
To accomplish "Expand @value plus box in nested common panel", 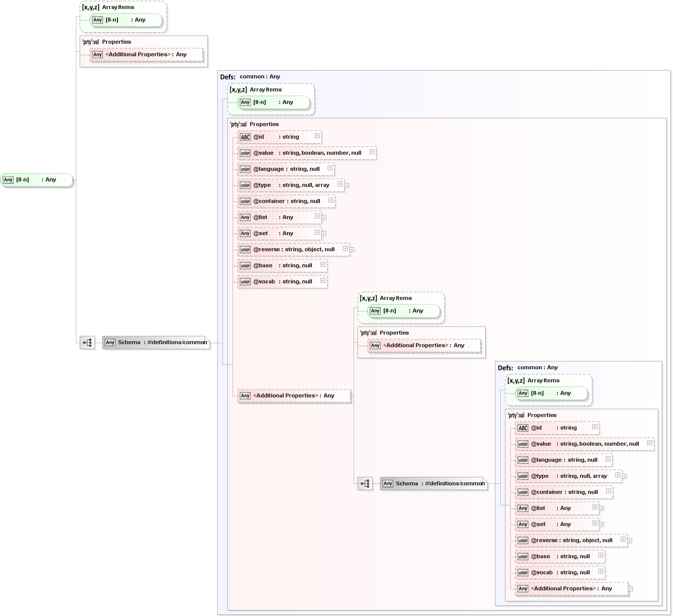I will pyautogui.click(x=649, y=444).
